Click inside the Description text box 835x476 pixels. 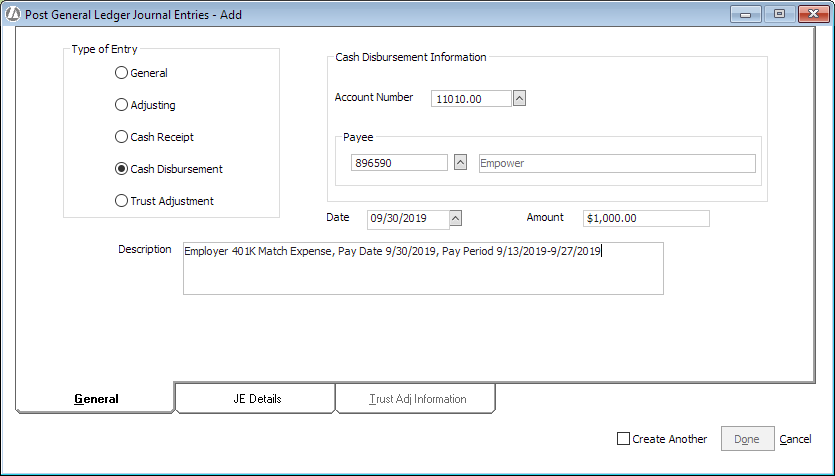point(423,268)
